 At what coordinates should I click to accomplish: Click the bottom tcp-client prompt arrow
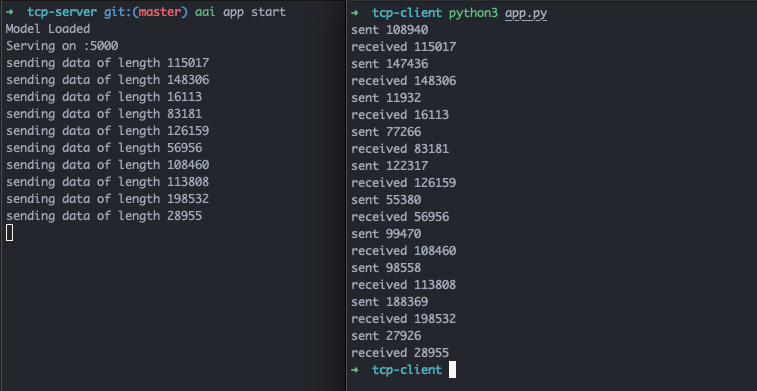coord(355,370)
